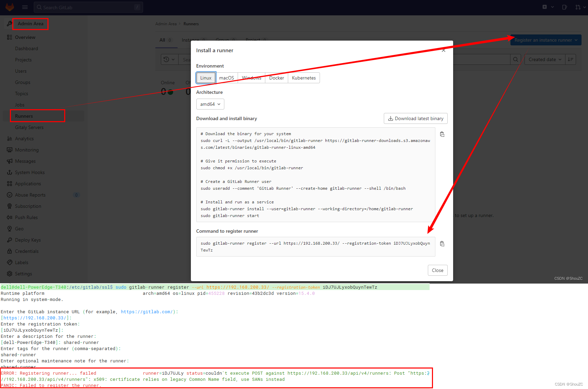The height and width of the screenshot is (389, 588).
Task: Open Overview section in sidebar
Action: pos(25,37)
